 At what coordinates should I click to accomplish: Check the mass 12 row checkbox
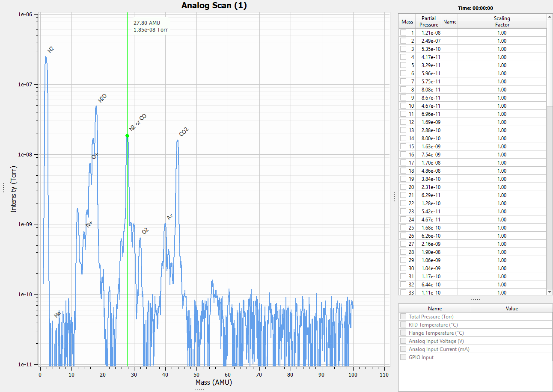tap(403, 122)
